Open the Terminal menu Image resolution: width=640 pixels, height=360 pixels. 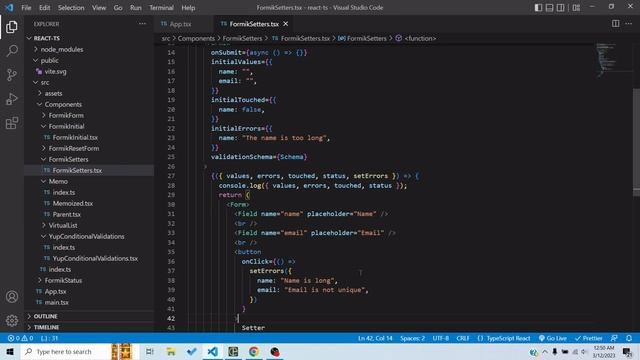click(x=161, y=8)
